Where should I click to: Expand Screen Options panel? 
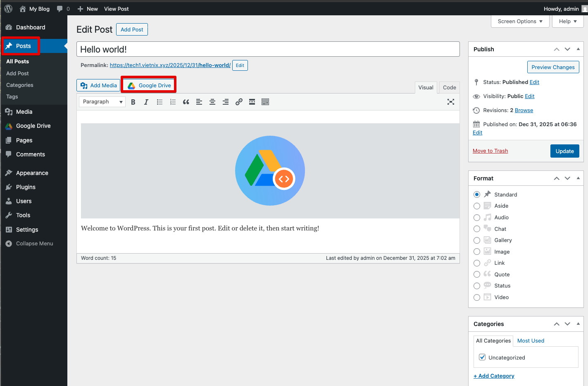pos(520,22)
